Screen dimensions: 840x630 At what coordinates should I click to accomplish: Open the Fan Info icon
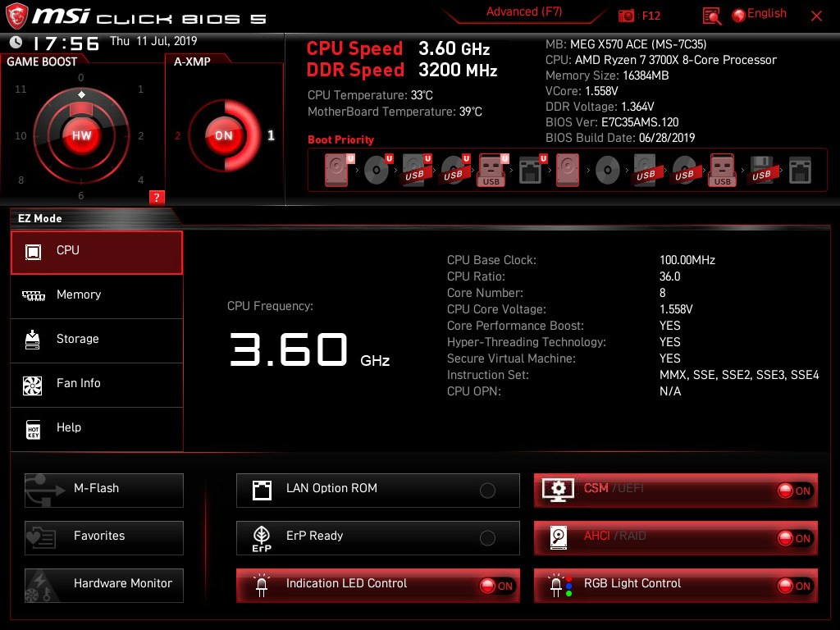[x=34, y=384]
